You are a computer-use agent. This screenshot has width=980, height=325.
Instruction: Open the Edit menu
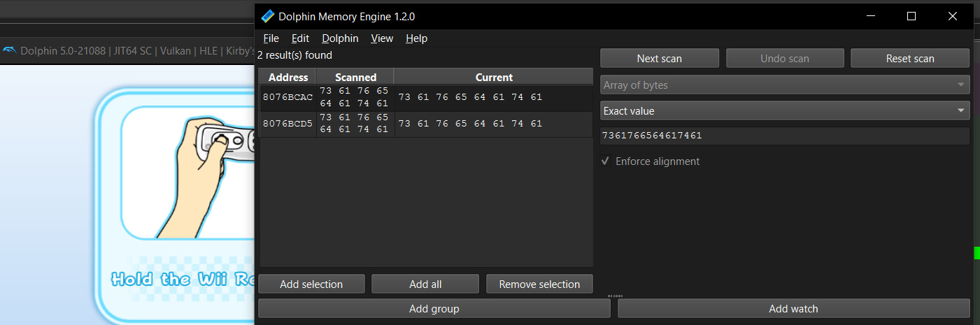pos(300,38)
